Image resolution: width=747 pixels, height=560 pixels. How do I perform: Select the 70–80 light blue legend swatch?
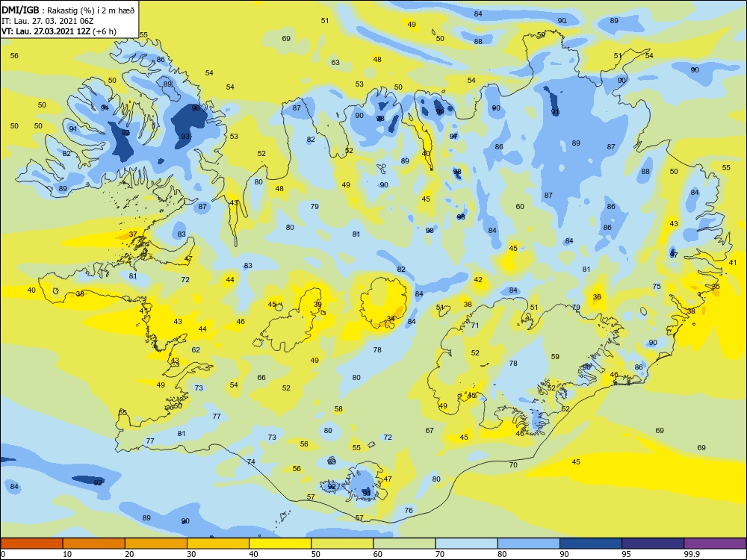(466, 544)
